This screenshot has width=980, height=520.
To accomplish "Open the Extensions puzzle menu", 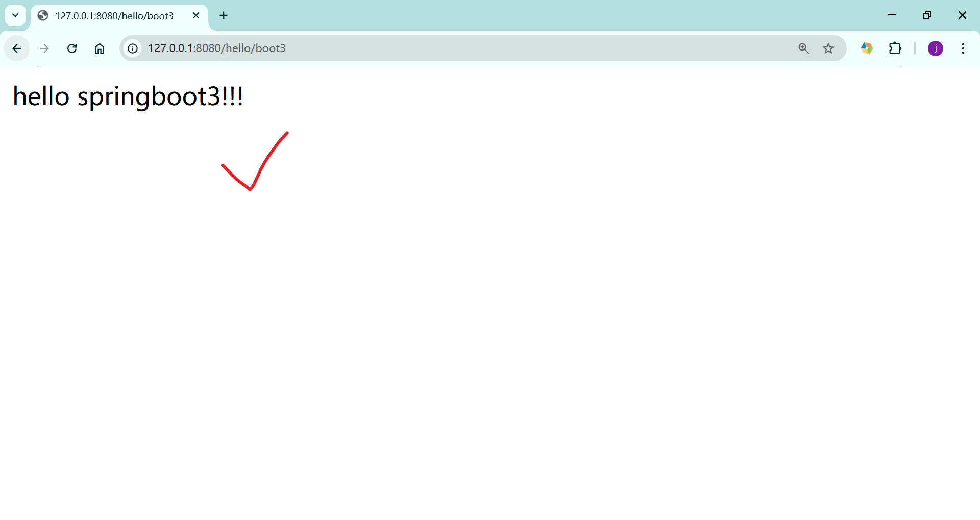I will pyautogui.click(x=895, y=48).
